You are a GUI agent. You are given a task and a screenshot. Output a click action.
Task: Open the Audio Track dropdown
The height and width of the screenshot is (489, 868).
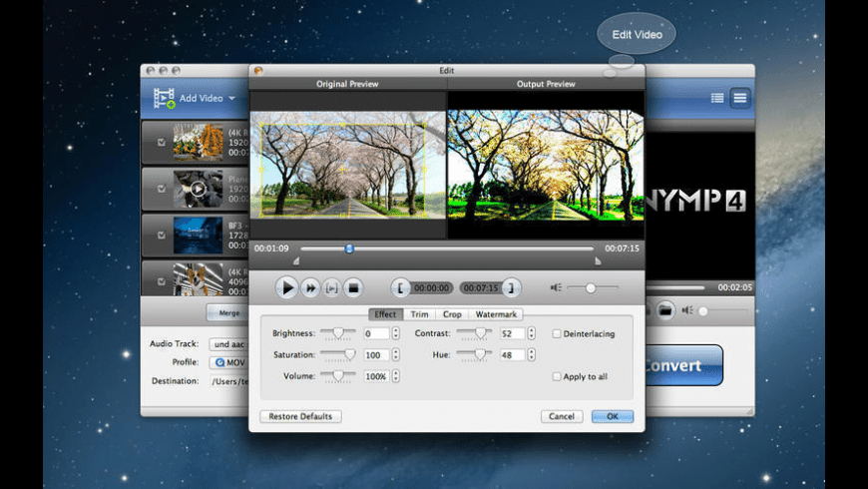tap(229, 344)
